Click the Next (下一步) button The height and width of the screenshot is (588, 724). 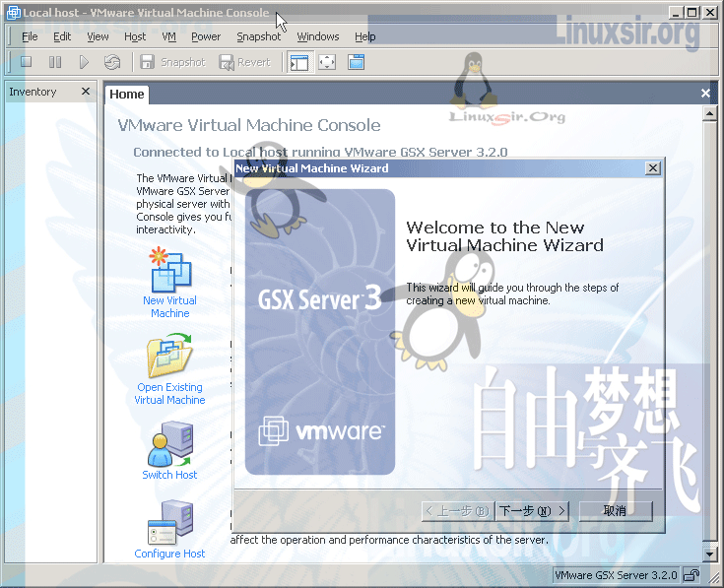coord(532,511)
